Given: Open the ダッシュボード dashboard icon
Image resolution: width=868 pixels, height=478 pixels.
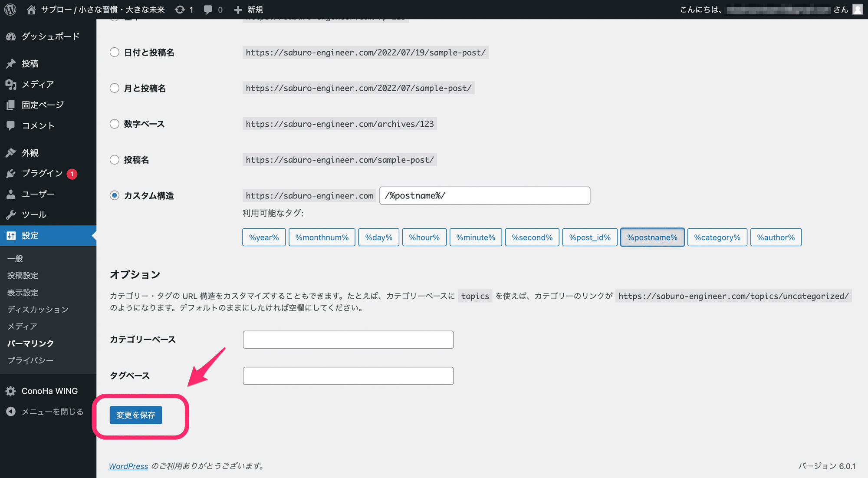Looking at the screenshot, I should (11, 36).
